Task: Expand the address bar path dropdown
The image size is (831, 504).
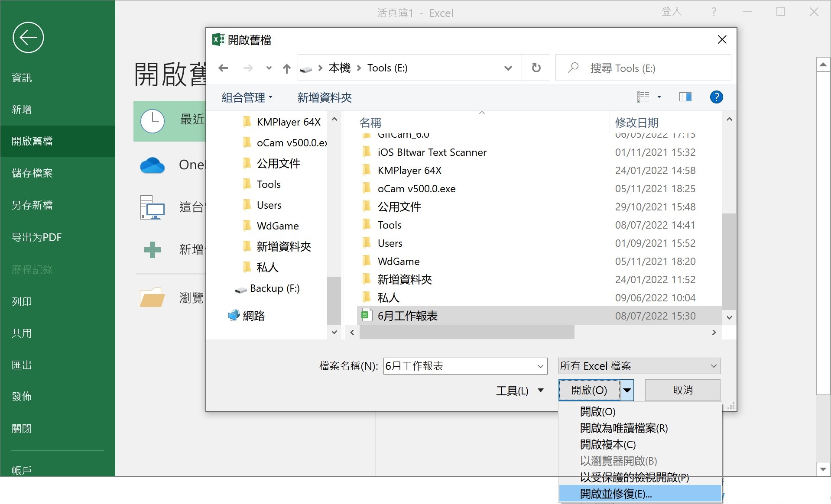Action: point(508,68)
